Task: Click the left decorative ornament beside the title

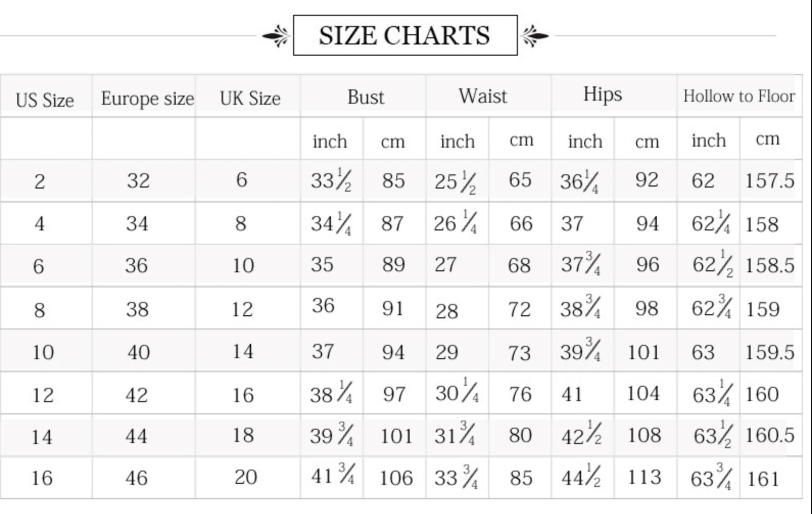Action: tap(276, 36)
